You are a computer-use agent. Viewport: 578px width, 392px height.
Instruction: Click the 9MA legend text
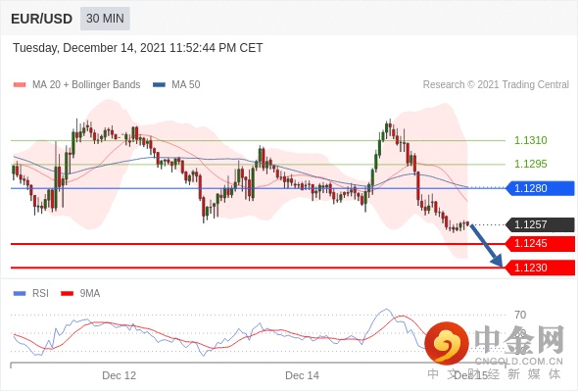(90, 294)
